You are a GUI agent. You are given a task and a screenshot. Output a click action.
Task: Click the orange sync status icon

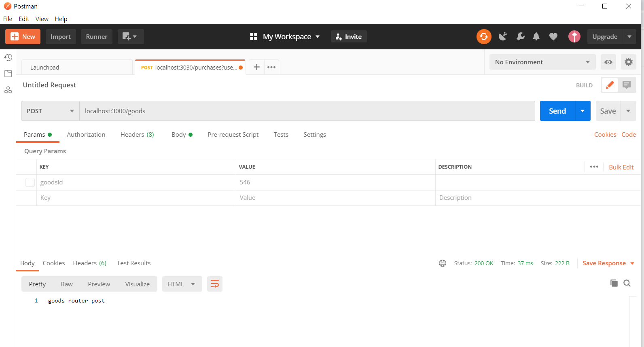click(484, 36)
